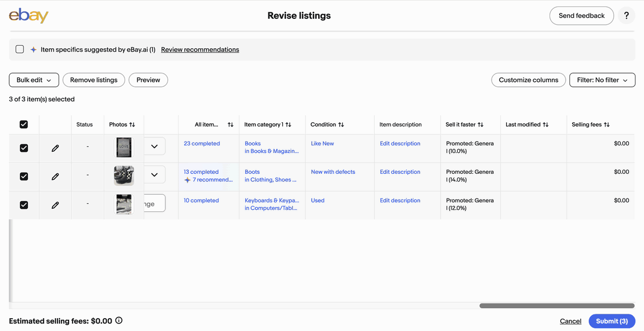Open the Filter: No filter dropdown
Image resolution: width=644 pixels, height=331 pixels.
(x=602, y=80)
